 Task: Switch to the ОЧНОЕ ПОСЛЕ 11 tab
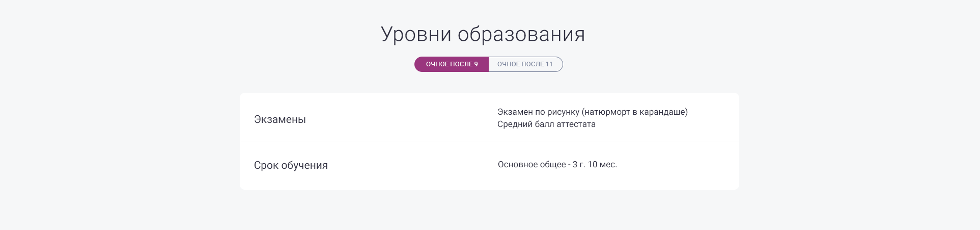click(525, 64)
